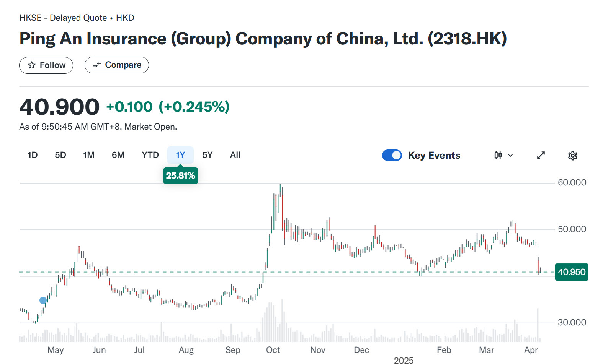Screen dimensions: 590x364
Task: Click the Follow star button
Action: [x=46, y=65]
